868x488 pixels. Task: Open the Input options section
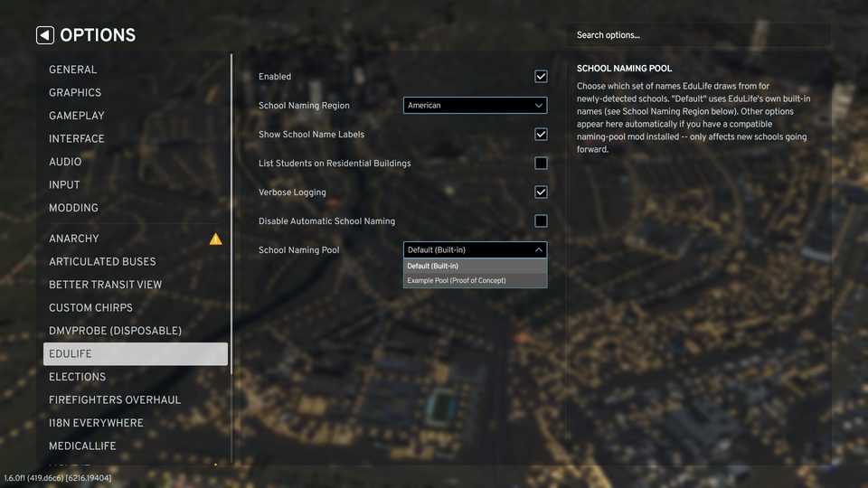coord(135,184)
